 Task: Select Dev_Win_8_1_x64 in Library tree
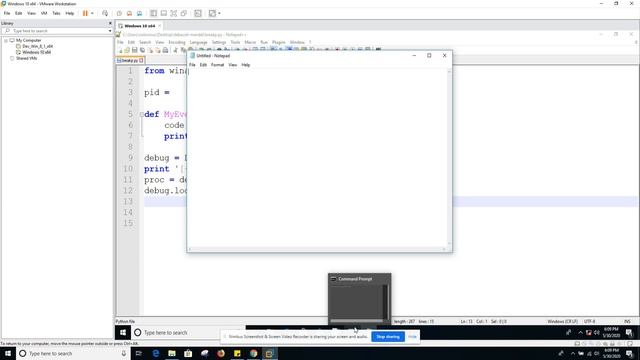tap(38, 47)
